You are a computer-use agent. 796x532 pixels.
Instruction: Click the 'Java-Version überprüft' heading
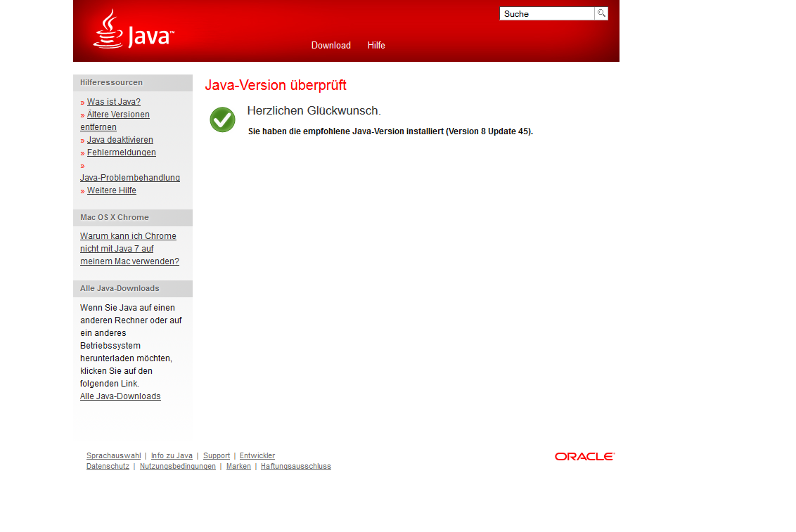(276, 85)
